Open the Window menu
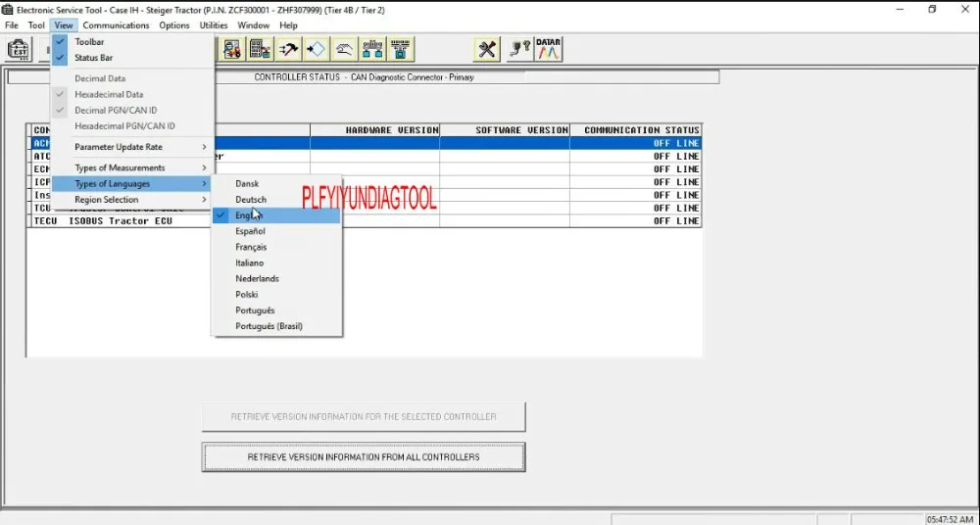 [x=253, y=25]
